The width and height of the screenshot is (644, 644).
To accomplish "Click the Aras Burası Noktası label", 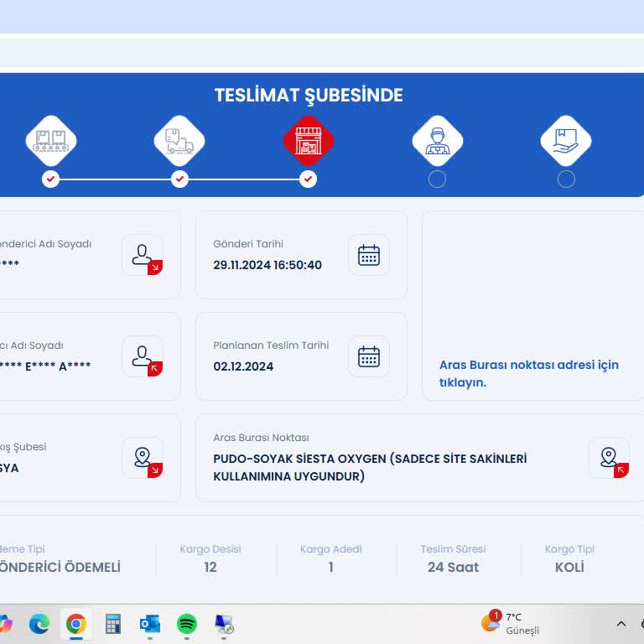I will tap(261, 438).
